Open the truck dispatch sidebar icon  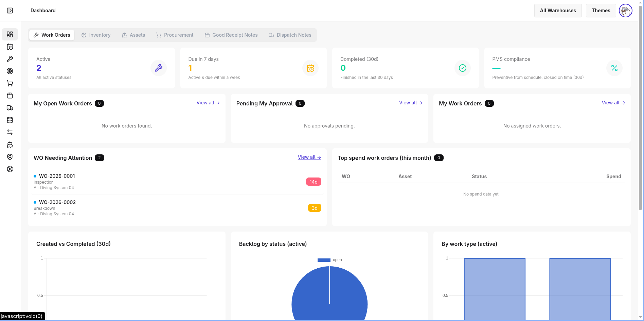point(10,108)
